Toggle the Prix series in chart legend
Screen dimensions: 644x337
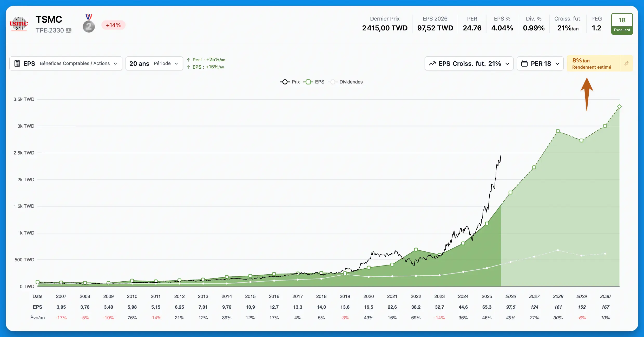290,82
